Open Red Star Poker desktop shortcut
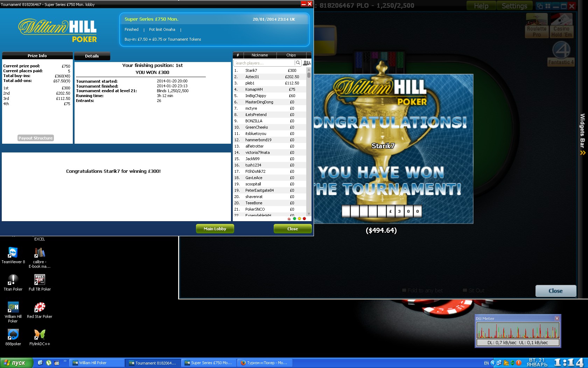The image size is (588, 368). coord(40,310)
